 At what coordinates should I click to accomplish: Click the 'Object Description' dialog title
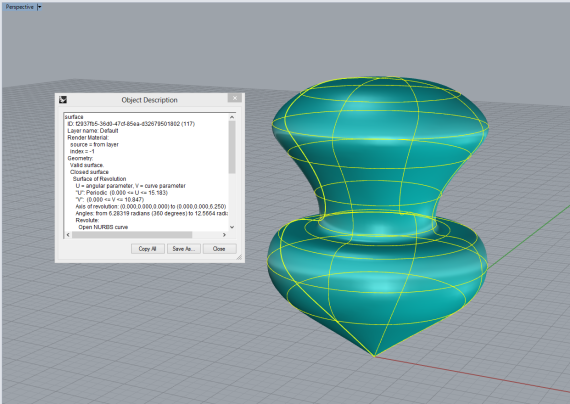click(x=149, y=100)
